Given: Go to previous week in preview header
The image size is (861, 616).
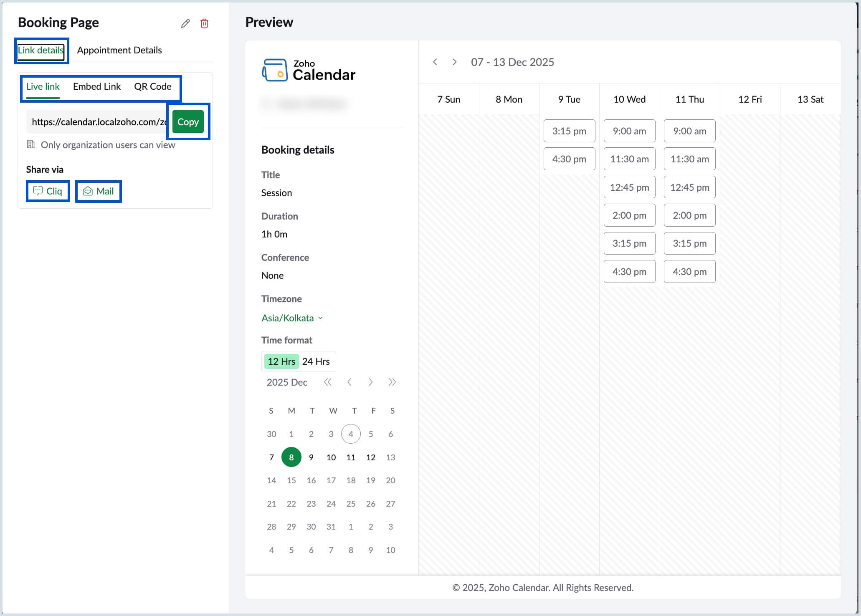Looking at the screenshot, I should (435, 62).
